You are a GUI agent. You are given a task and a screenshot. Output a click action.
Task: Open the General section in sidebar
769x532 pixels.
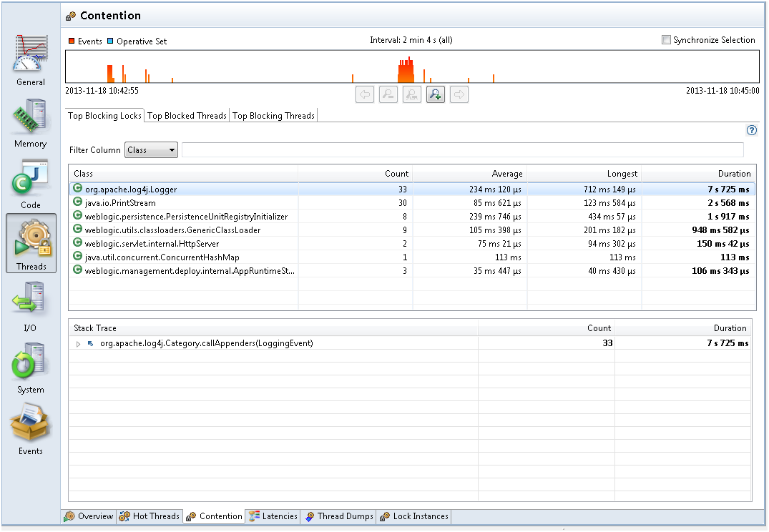pyautogui.click(x=31, y=59)
